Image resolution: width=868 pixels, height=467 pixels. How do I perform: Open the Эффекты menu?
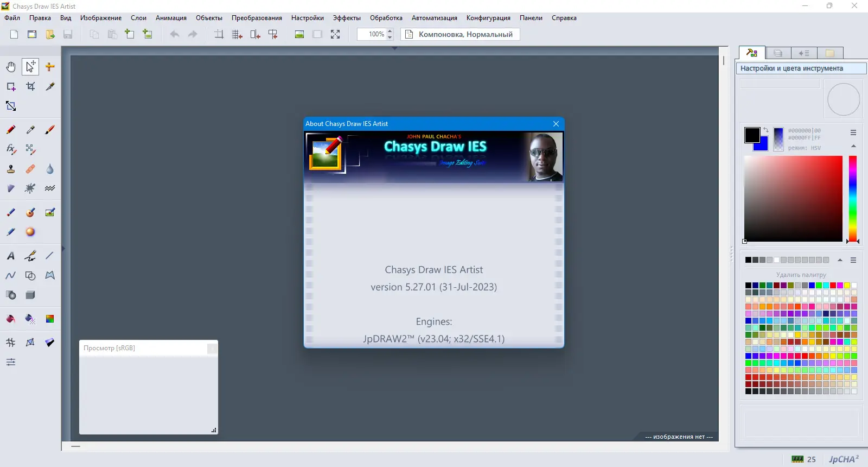pyautogui.click(x=347, y=18)
